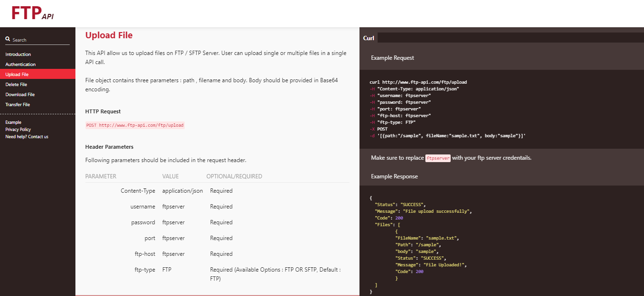Switch to the Curl language tab

(368, 37)
